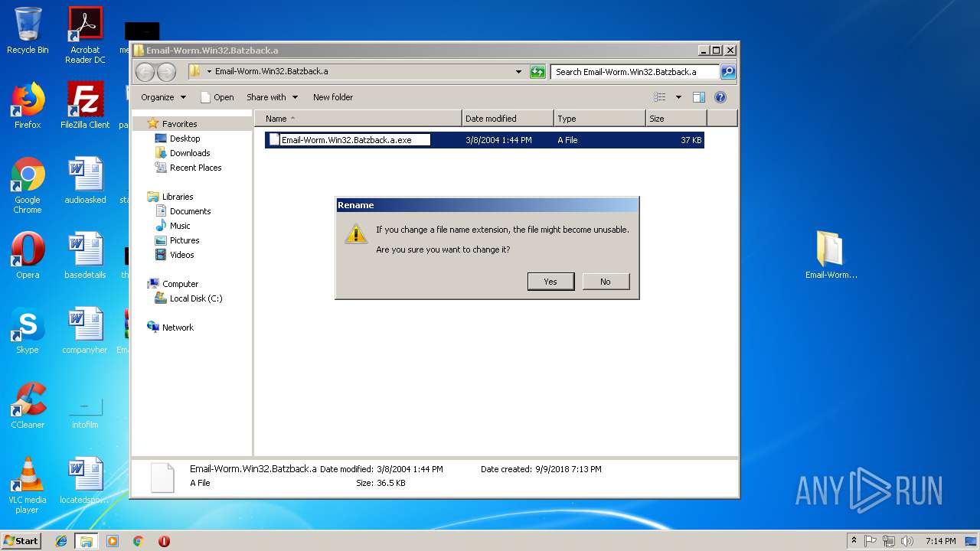Viewport: 980px width, 551px height.
Task: Sort by the Type column header
Action: click(x=599, y=119)
